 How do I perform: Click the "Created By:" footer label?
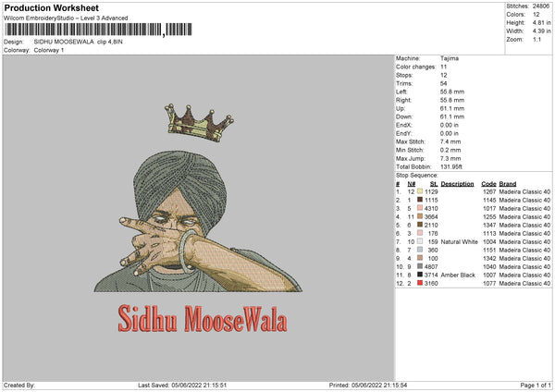point(19,386)
